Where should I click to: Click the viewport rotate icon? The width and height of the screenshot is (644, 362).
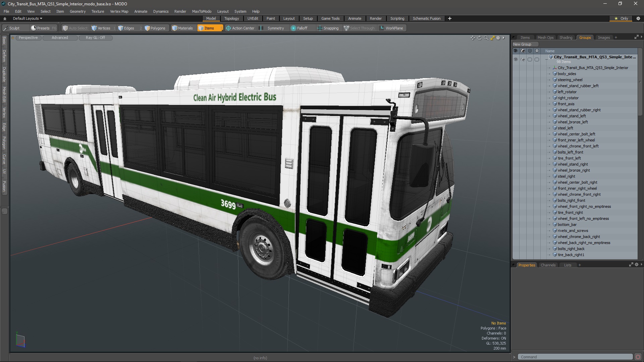479,38
